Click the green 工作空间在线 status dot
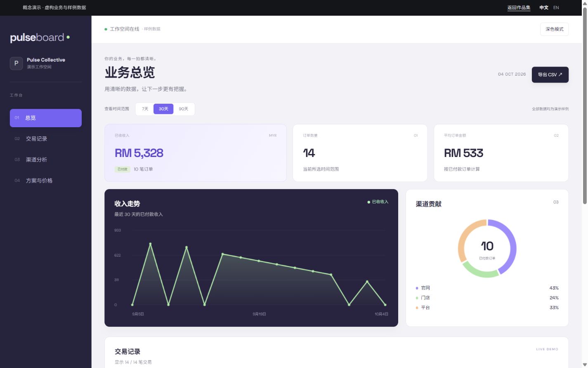 106,29
